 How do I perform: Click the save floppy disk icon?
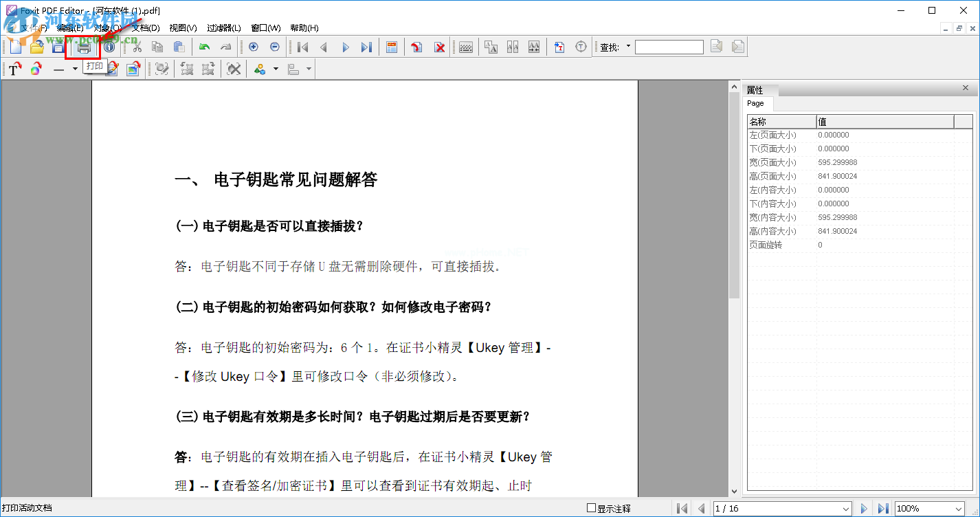click(59, 47)
